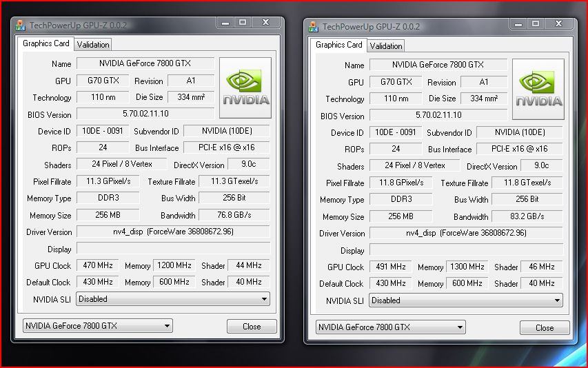Click the '11.8 GPixel/s' pixel fillrate value
The width and height of the screenshot is (588, 368).
(x=401, y=183)
